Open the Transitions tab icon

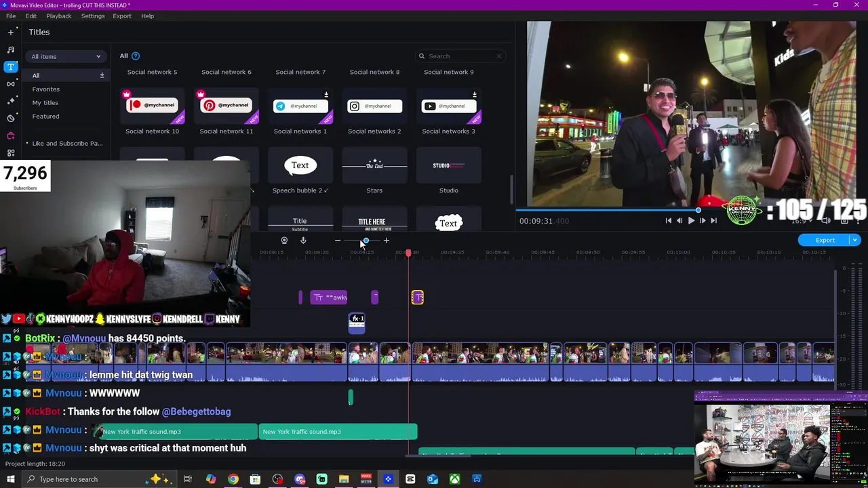point(10,84)
